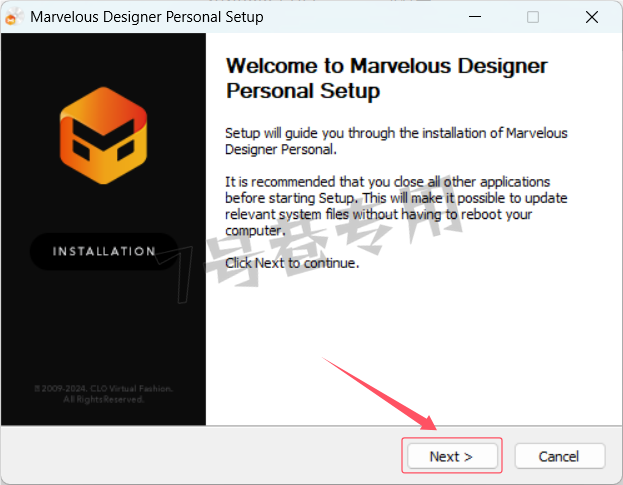Click the 'Marvelous Designer Personal Setup' title bar text
Image resolution: width=623 pixels, height=485 pixels.
pos(147,17)
